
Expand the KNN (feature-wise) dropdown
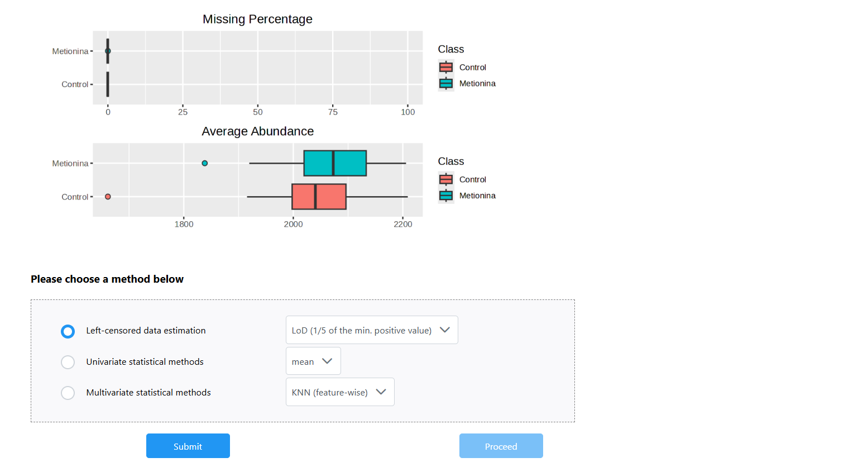pyautogui.click(x=339, y=392)
